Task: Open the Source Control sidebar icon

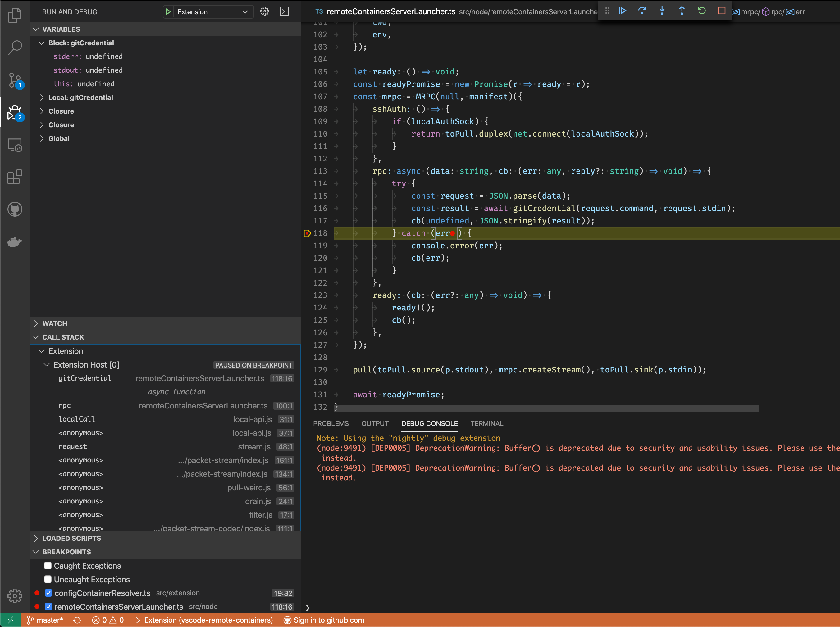Action: [14, 80]
